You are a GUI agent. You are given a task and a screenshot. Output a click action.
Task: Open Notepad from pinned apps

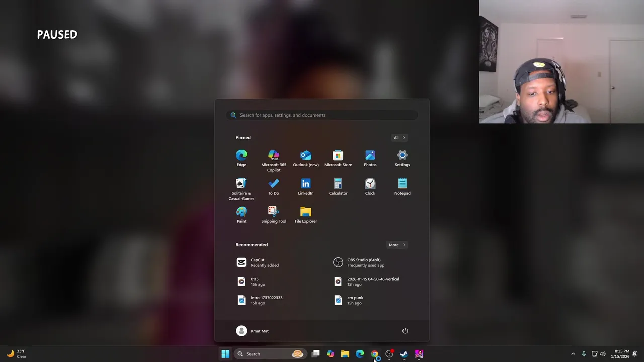tap(403, 187)
